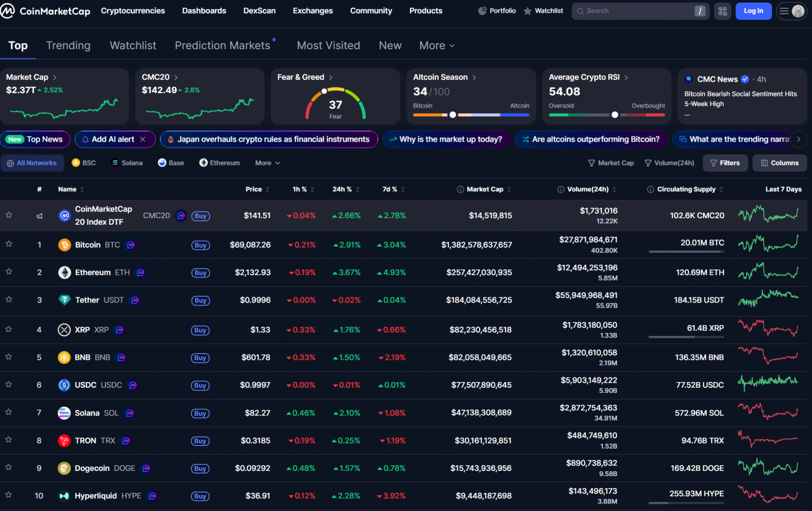
Task: Click the Log In button
Action: tap(753, 11)
